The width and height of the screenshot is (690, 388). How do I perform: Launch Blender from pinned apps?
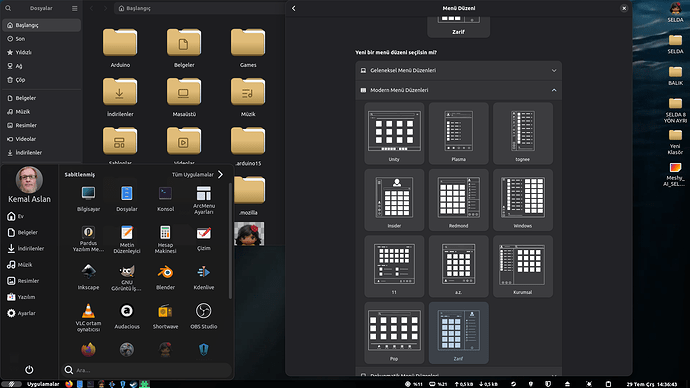click(x=165, y=277)
